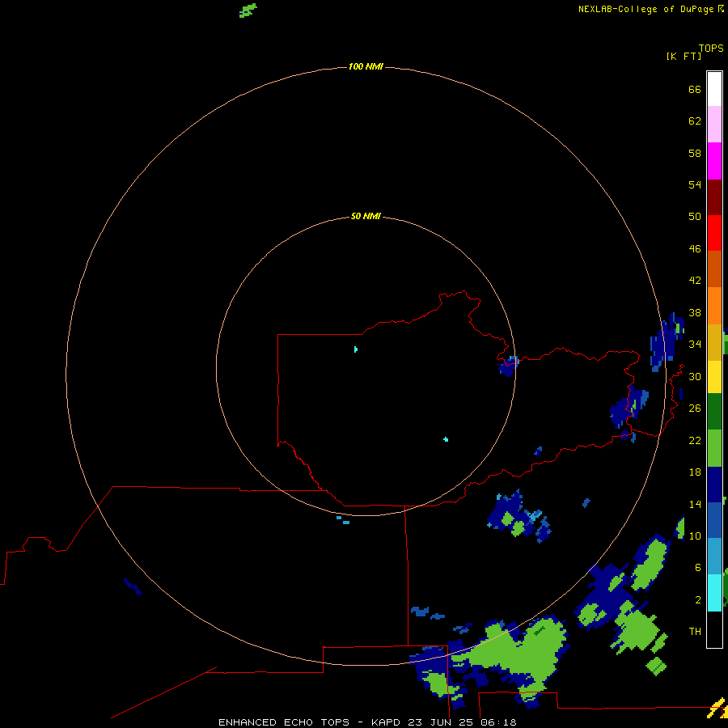Screen dimensions: 728x728
Task: Select the gold legend swatch beside 34
Action: (x=714, y=342)
